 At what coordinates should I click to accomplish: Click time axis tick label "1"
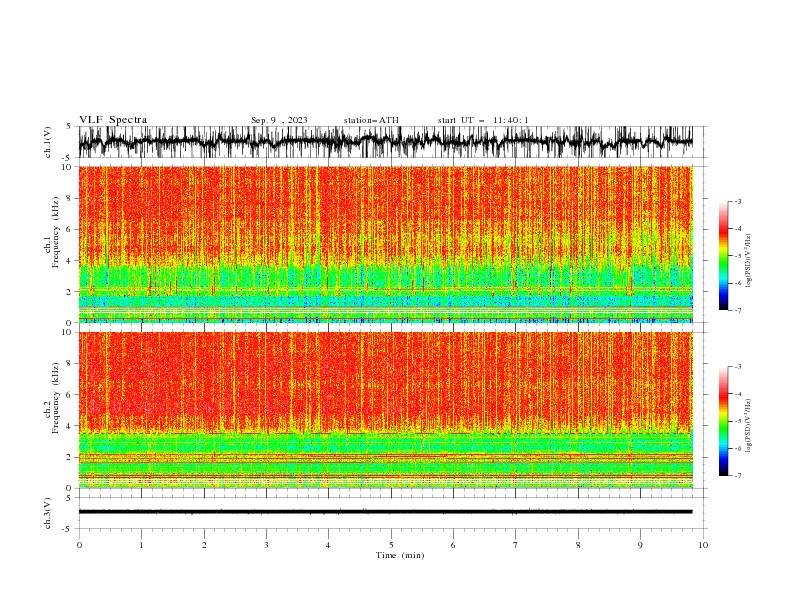[x=141, y=545]
